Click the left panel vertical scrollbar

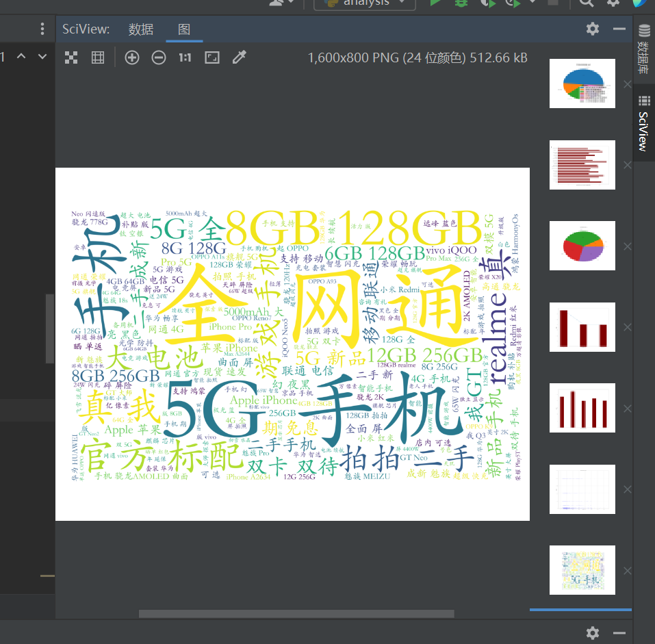[x=50, y=329]
